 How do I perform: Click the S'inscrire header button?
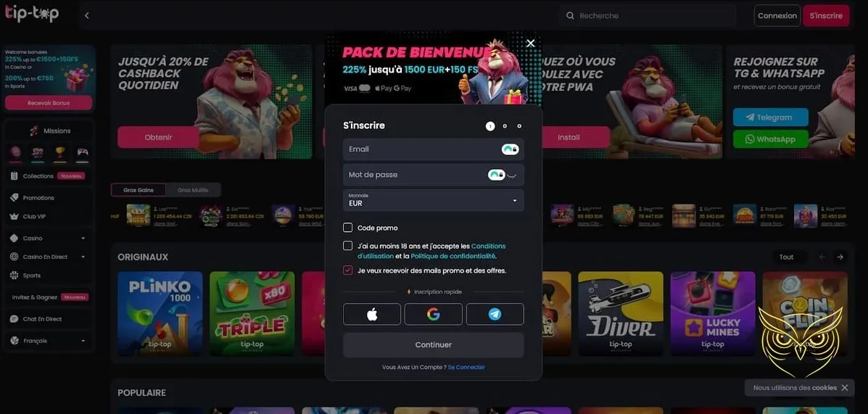pos(826,15)
